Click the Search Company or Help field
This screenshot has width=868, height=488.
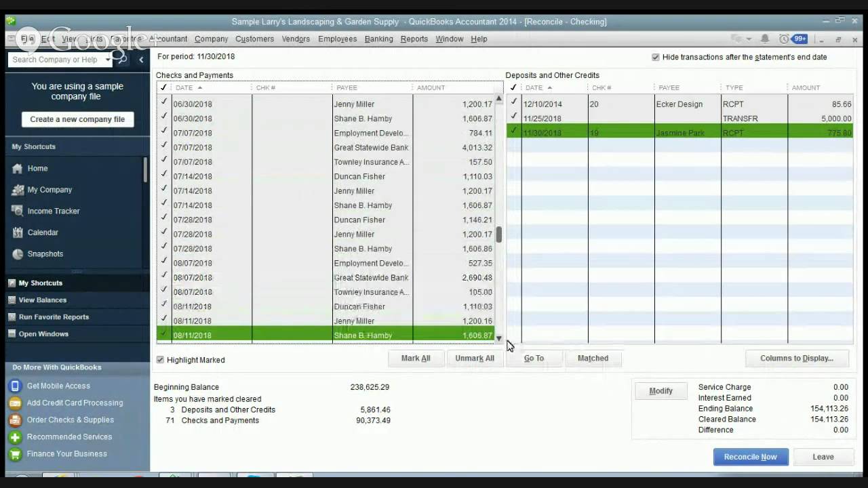56,60
